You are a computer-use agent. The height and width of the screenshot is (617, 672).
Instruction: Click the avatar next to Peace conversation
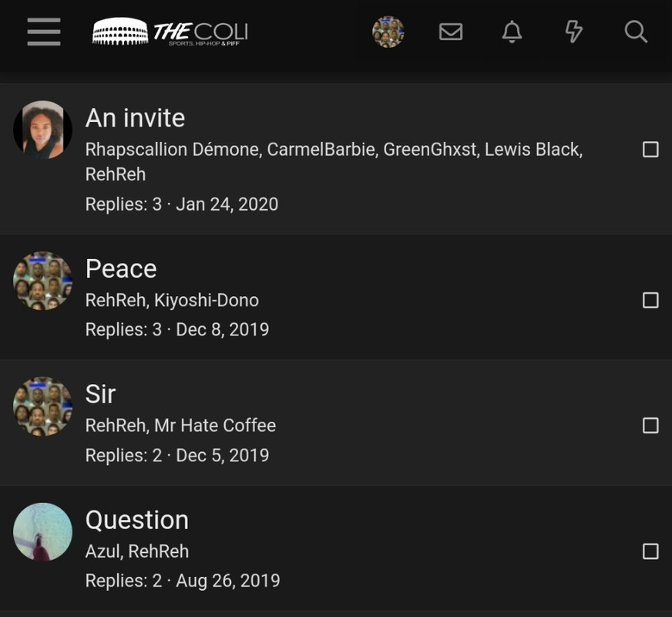coord(42,281)
